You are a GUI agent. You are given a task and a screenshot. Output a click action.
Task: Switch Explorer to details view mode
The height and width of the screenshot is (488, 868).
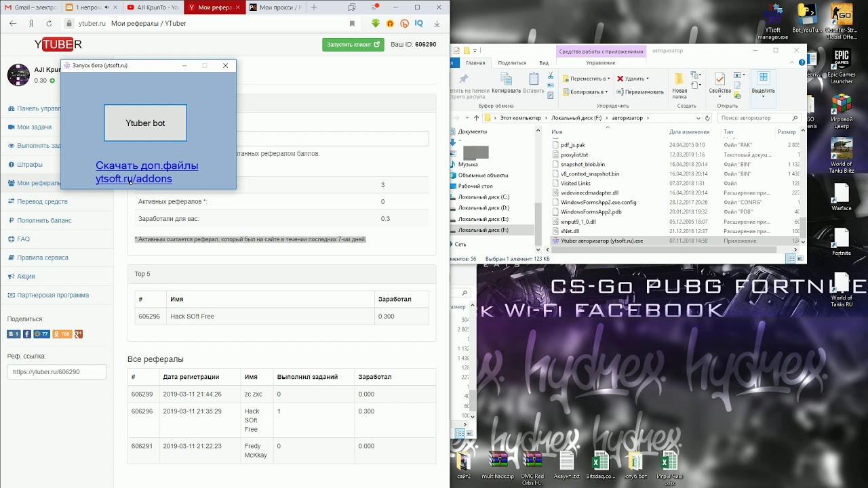790,258
